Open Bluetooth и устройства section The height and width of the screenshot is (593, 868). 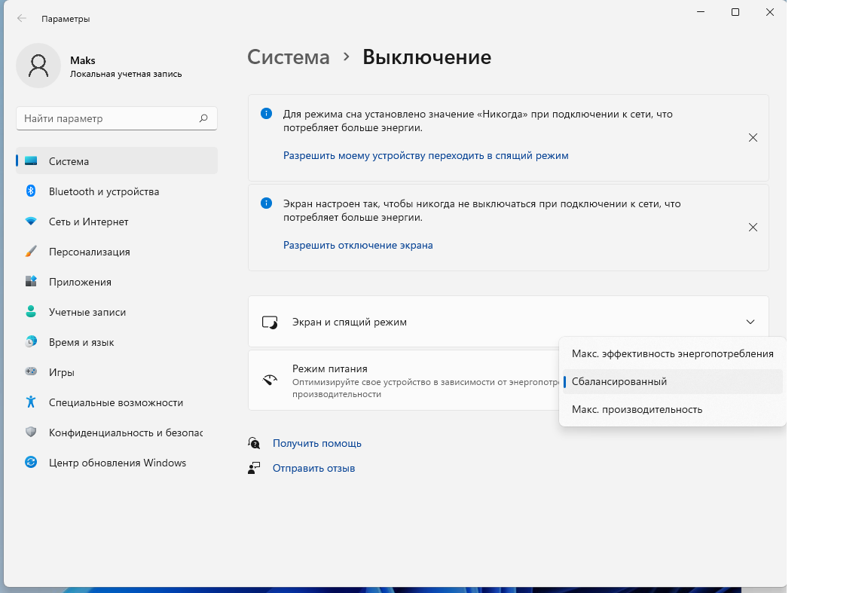[x=104, y=191]
